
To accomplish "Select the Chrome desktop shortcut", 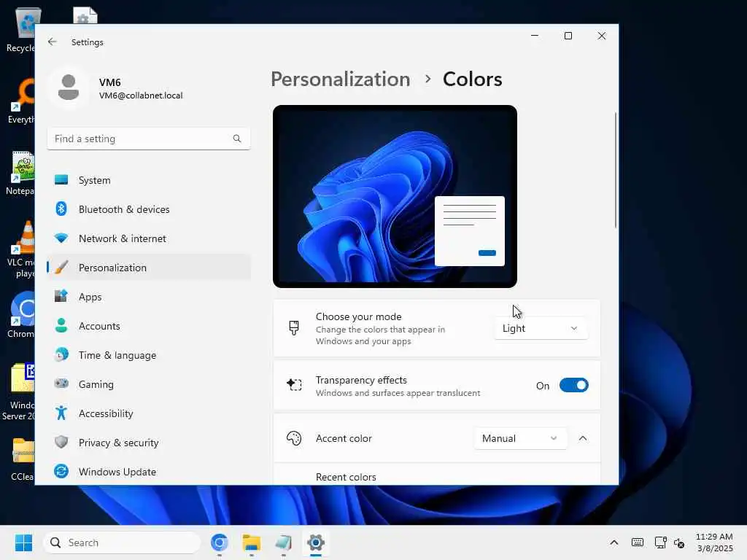I will 20,314.
